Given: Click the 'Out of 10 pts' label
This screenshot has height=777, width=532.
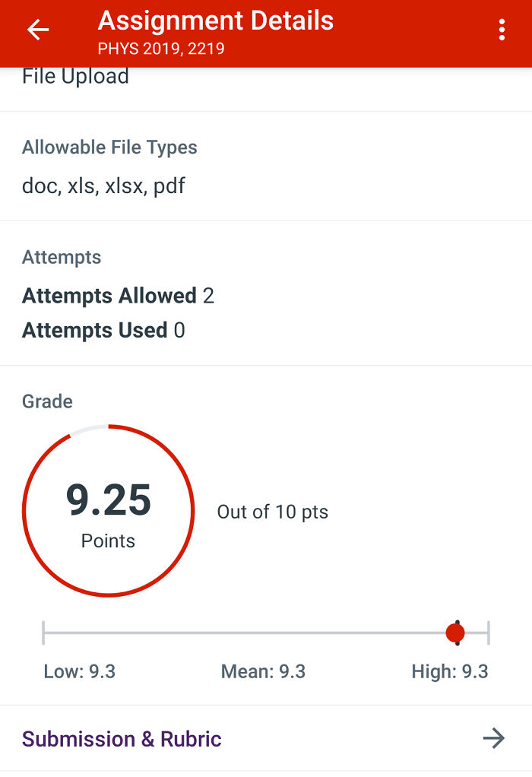Looking at the screenshot, I should click(271, 512).
